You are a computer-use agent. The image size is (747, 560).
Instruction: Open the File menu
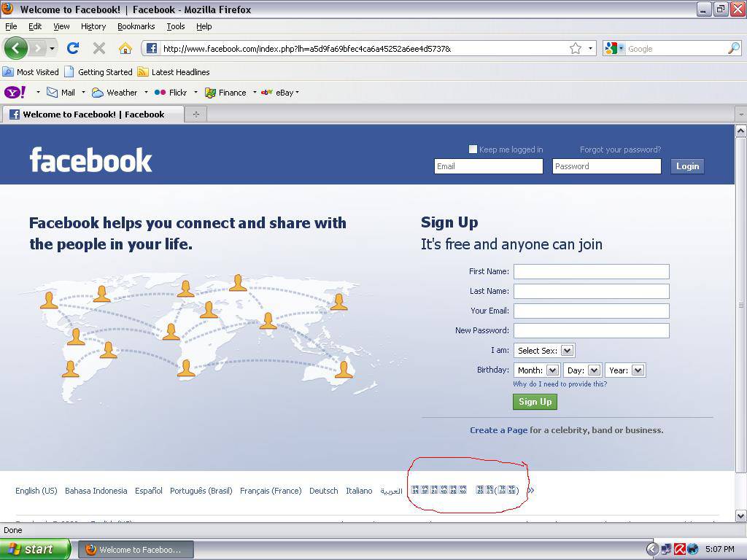[11, 26]
